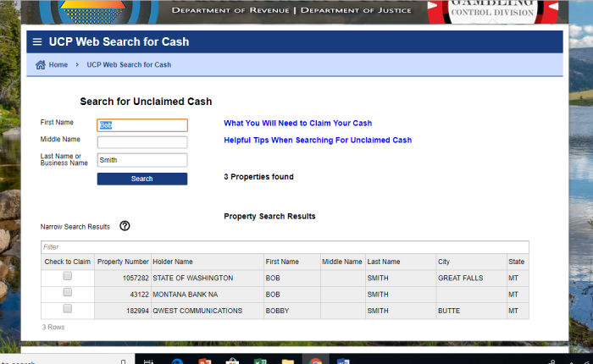The width and height of the screenshot is (593, 364).
Task: Click the 3 Properties found text
Action: (x=258, y=177)
